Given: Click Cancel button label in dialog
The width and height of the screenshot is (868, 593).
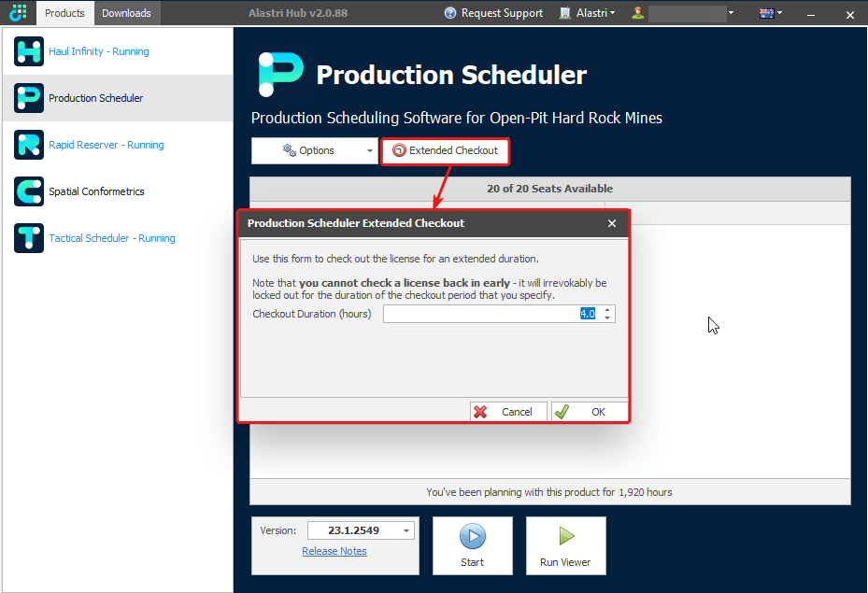Looking at the screenshot, I should 517,412.
